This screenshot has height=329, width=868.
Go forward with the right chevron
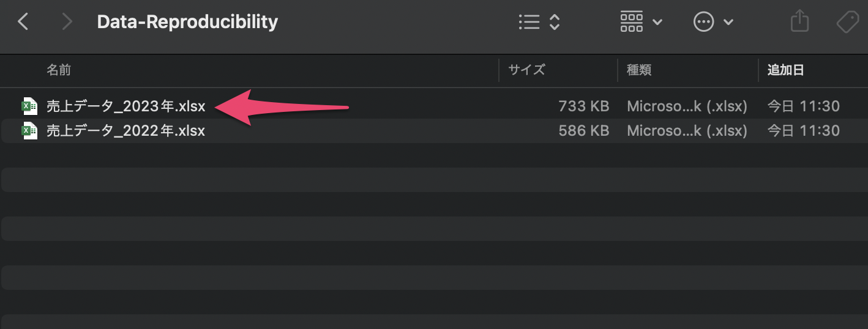tap(67, 23)
